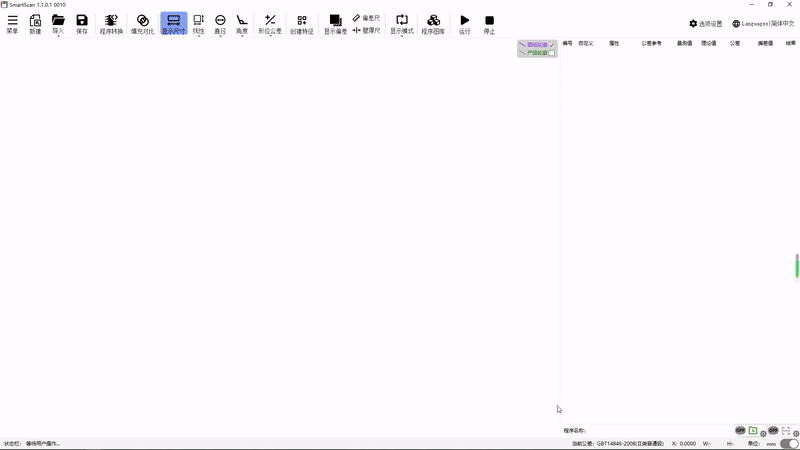Uncheck the purple contour checkbox

click(551, 45)
